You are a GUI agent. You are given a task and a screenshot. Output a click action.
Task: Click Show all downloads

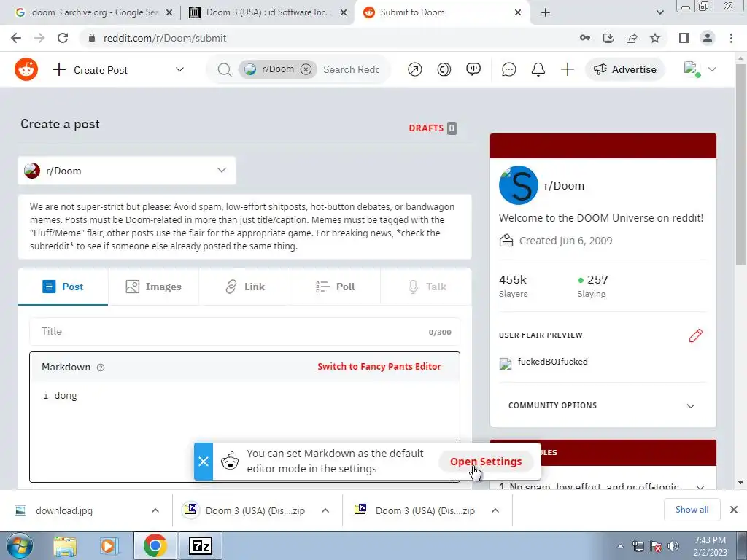click(692, 510)
